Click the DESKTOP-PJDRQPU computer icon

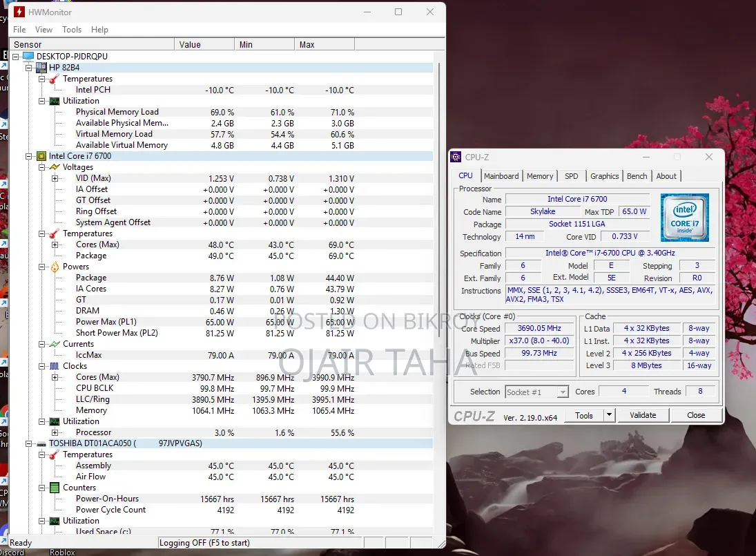[28, 57]
